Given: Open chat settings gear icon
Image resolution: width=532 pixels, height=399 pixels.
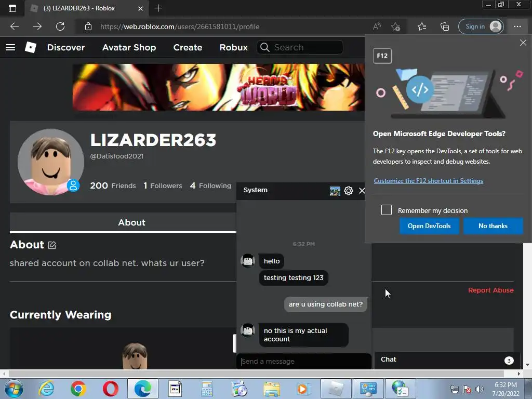Looking at the screenshot, I should pyautogui.click(x=349, y=191).
